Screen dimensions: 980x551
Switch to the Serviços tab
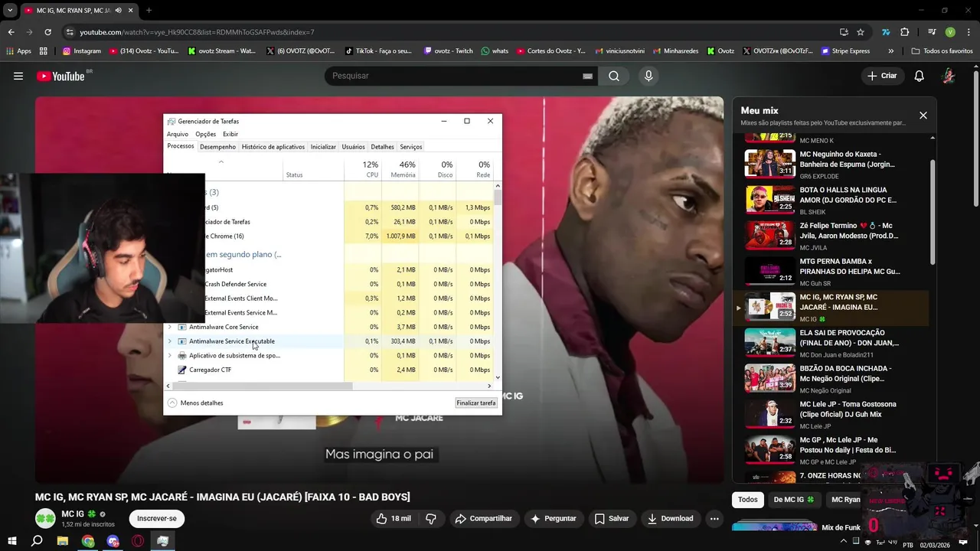411,147
